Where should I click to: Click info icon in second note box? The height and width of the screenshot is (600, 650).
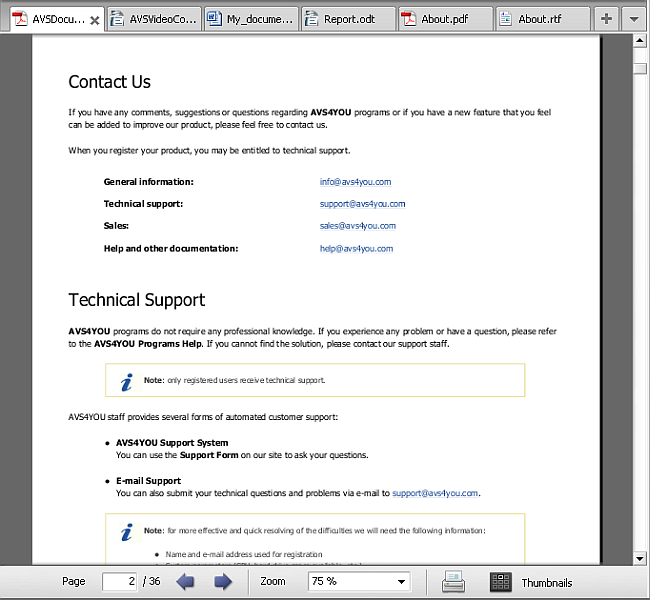(x=127, y=532)
